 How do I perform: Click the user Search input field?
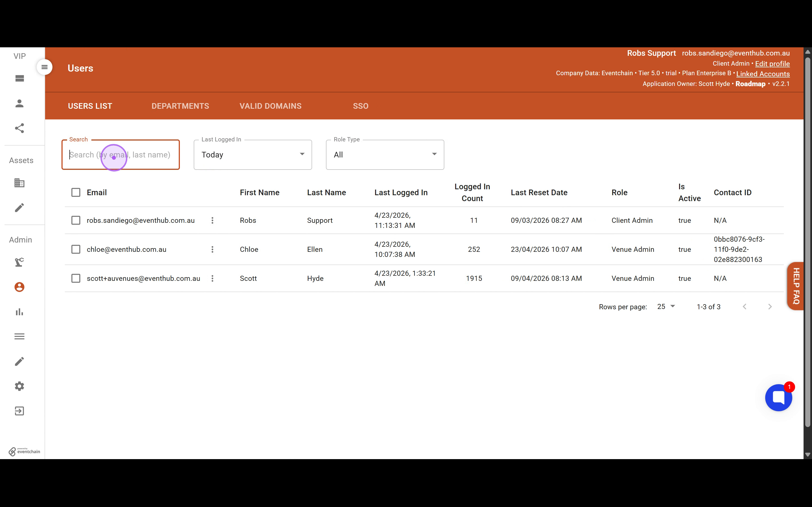click(121, 155)
